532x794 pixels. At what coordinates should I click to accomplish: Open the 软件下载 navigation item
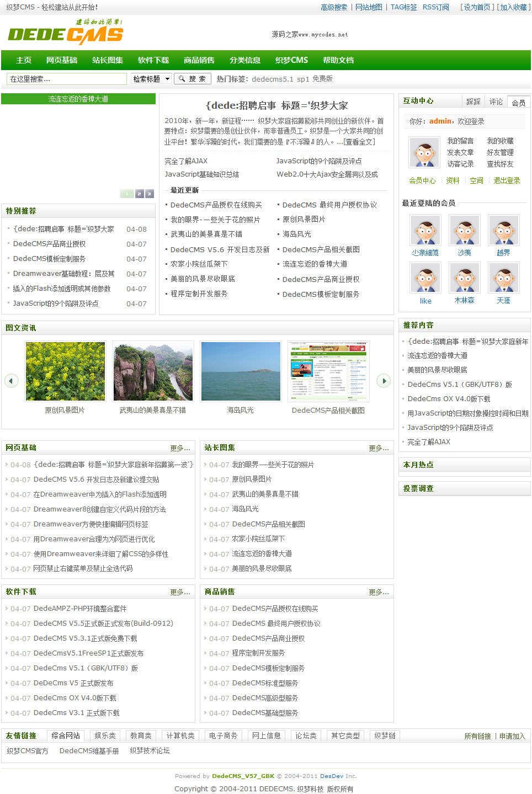(153, 60)
